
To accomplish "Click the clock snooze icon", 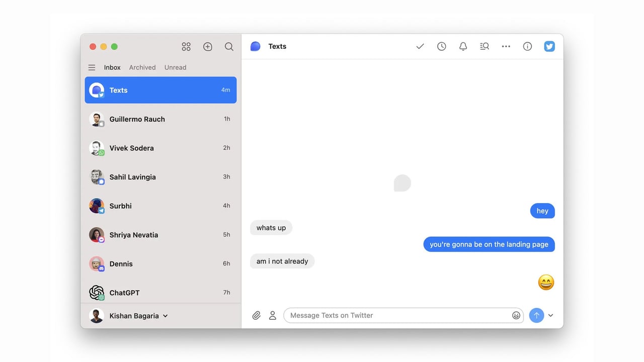I will (x=441, y=46).
